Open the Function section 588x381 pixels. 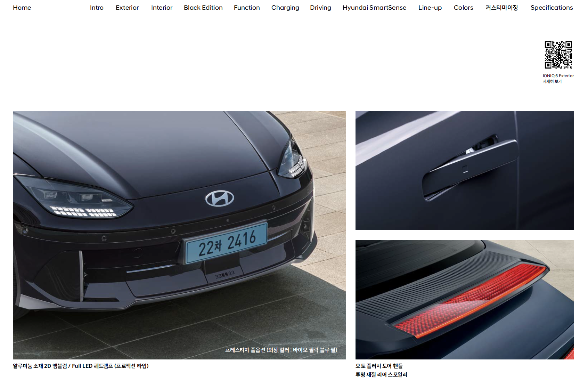[x=247, y=8]
